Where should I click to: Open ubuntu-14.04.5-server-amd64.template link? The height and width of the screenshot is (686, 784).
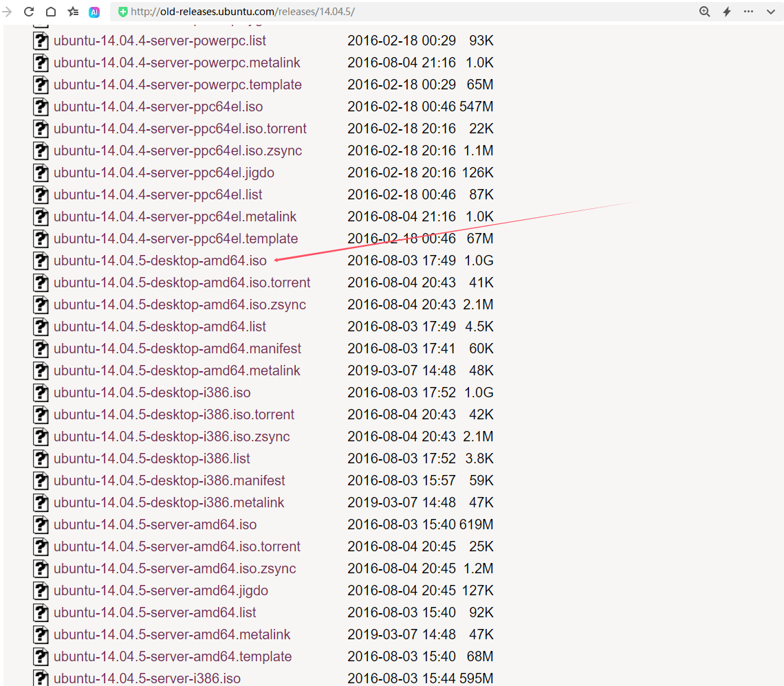point(173,656)
